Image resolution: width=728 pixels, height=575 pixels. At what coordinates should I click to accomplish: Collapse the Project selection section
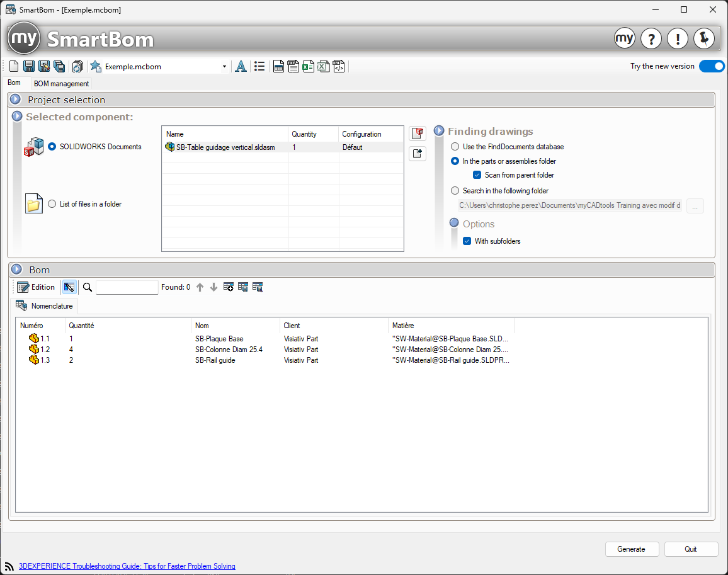(x=17, y=100)
